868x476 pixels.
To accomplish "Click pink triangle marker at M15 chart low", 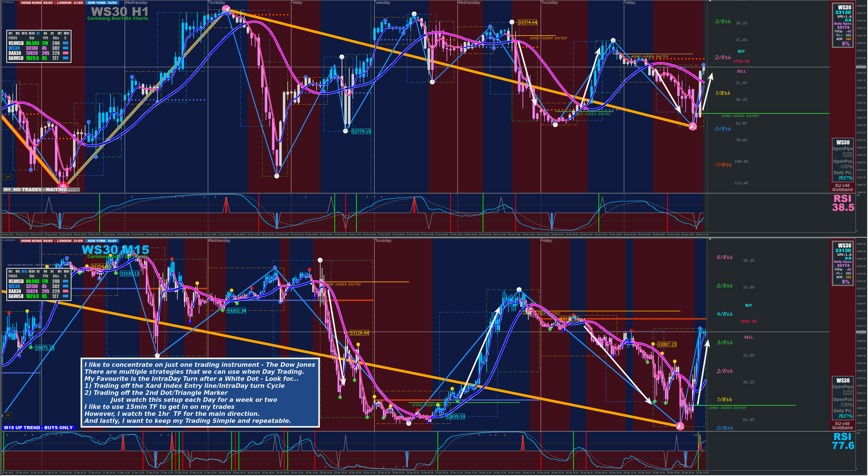I will click(680, 426).
